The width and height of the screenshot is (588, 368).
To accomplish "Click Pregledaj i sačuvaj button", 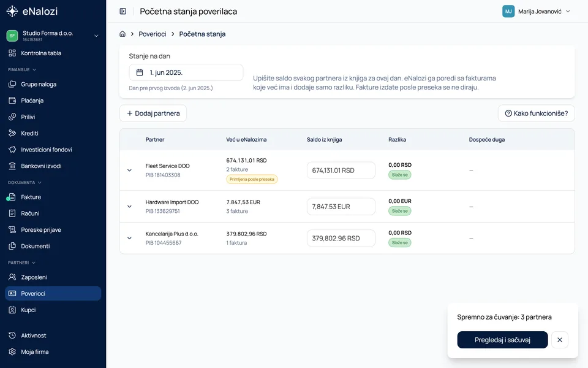I will 502,340.
